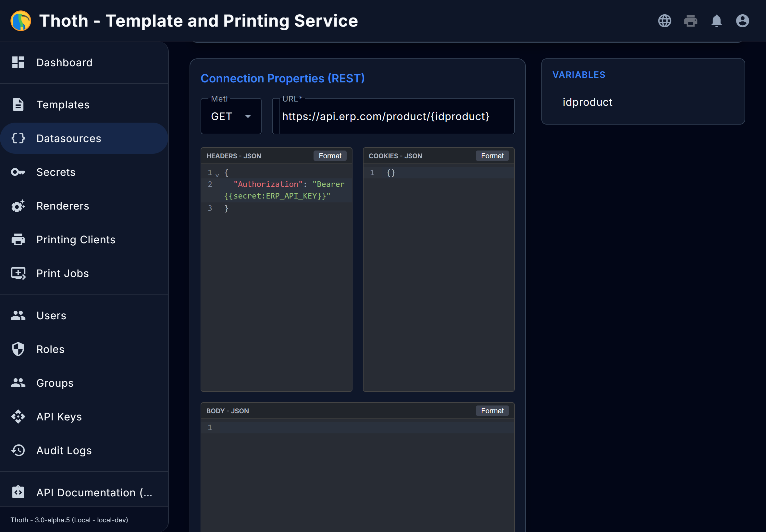This screenshot has height=532, width=766.
Task: Open Printing Clients menu item
Action: (x=84, y=239)
